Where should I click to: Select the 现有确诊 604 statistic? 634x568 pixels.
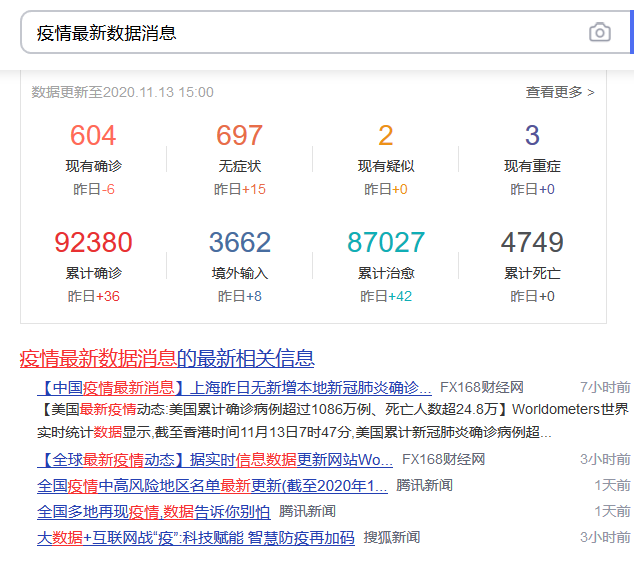93,136
